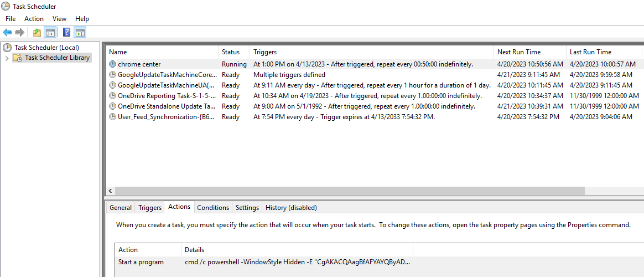Select the Start a program action row
The height and width of the screenshot is (277, 644).
pos(264,262)
